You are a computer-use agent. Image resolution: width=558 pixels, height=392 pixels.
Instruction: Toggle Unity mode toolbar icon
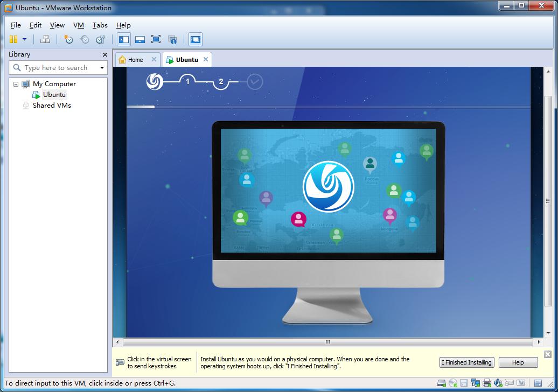[172, 39]
